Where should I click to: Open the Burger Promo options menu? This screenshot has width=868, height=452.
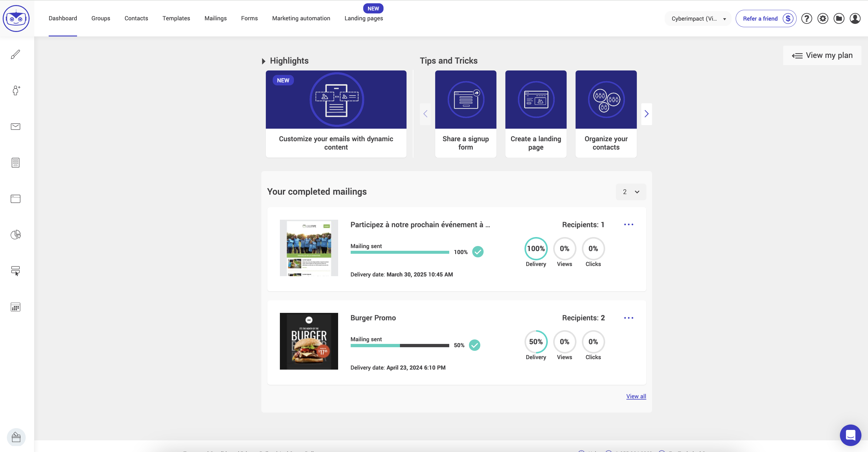tap(629, 318)
